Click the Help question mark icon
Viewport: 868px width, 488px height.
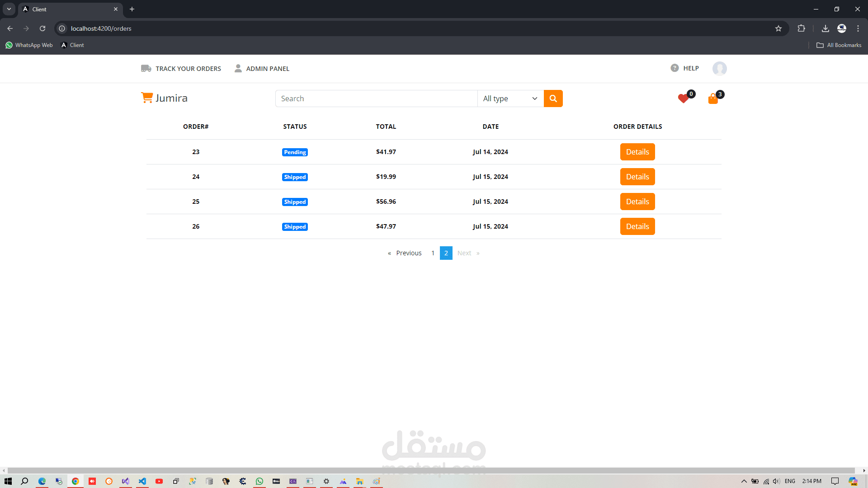pos(675,68)
